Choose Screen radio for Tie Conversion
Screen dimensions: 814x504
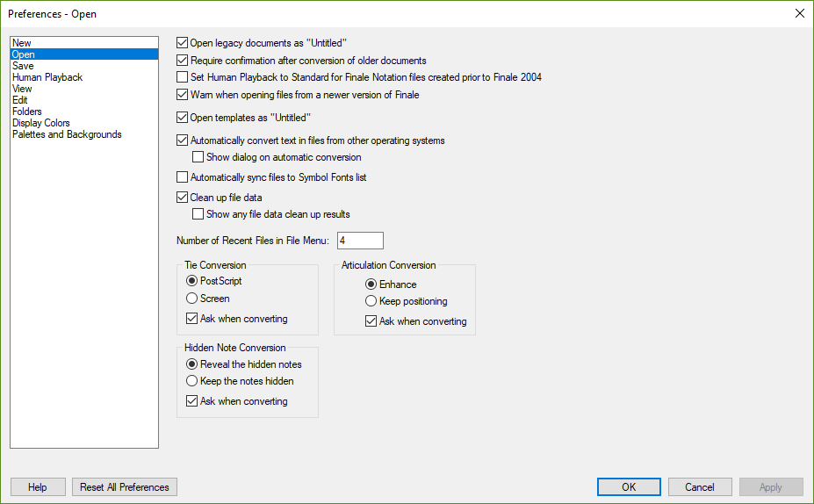(x=191, y=299)
